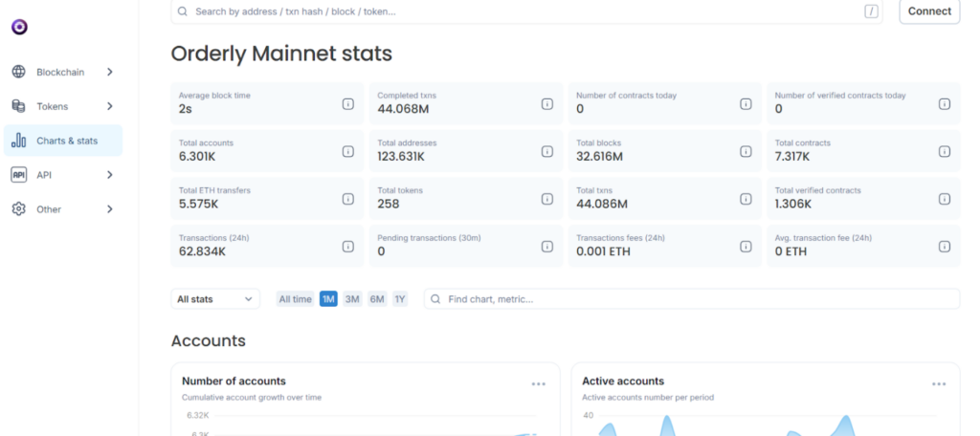Screen dimensions: 980x436
Task: Click the Blockchain sidebar label
Action: [x=60, y=72]
